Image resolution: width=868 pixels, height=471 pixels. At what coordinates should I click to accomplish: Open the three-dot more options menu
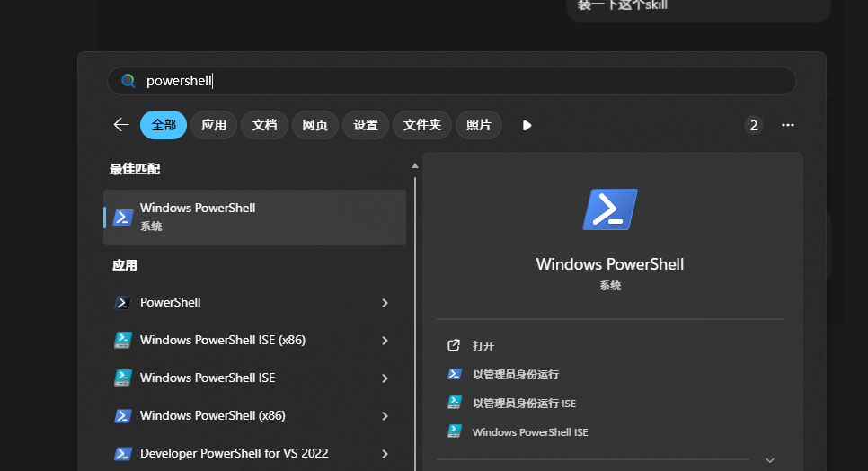point(788,125)
